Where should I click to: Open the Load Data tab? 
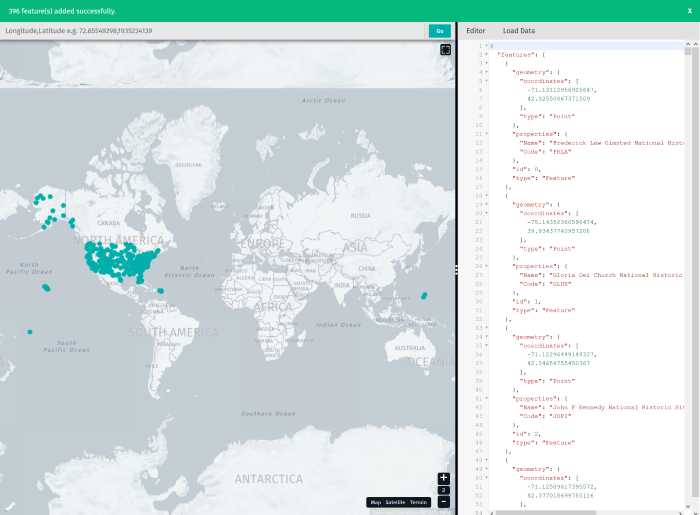click(x=519, y=31)
